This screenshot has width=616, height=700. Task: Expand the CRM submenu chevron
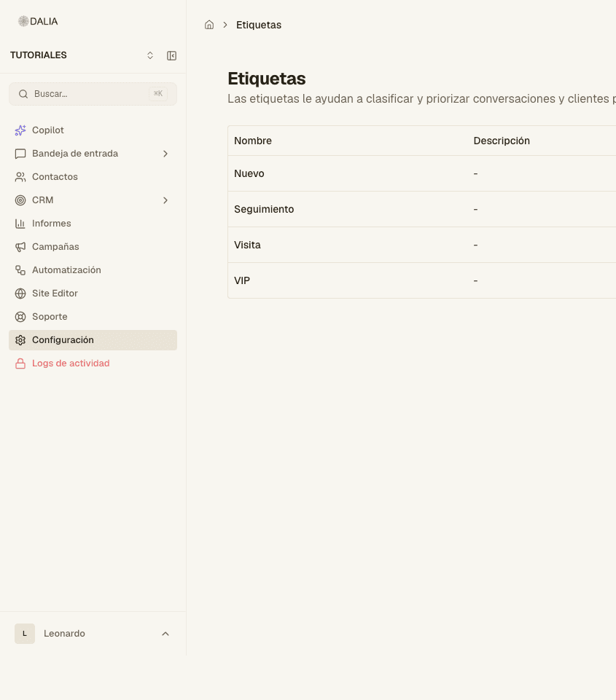(165, 200)
